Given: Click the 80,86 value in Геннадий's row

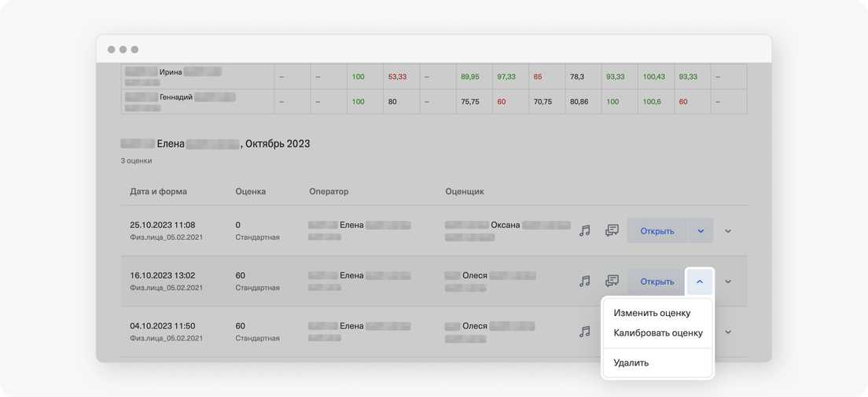Looking at the screenshot, I should pos(579,102).
